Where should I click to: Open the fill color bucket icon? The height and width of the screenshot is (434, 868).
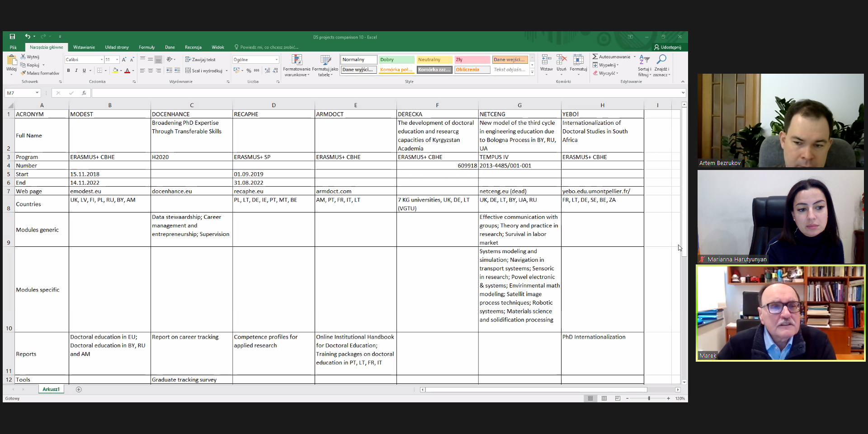coord(115,71)
